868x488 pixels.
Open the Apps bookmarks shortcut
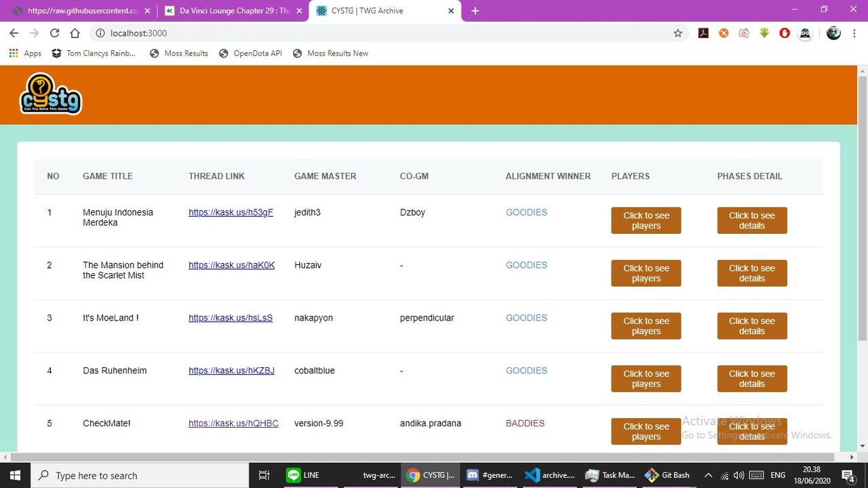click(25, 53)
